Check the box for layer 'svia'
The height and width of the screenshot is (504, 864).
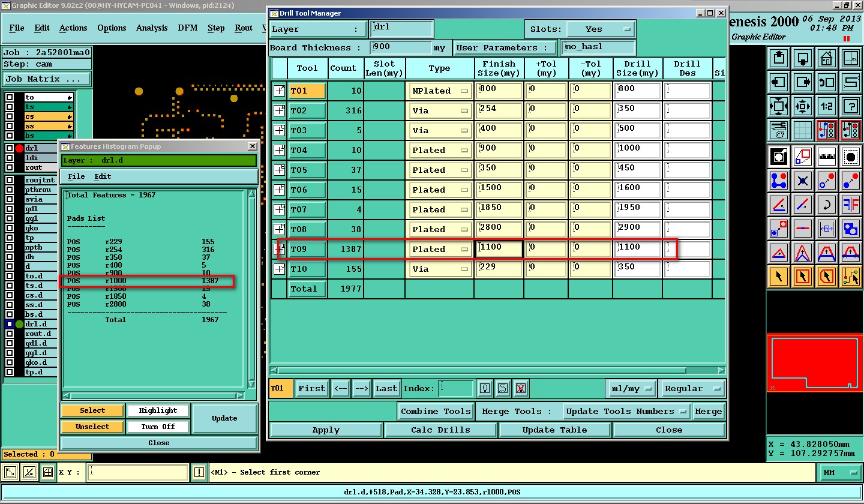coord(9,199)
